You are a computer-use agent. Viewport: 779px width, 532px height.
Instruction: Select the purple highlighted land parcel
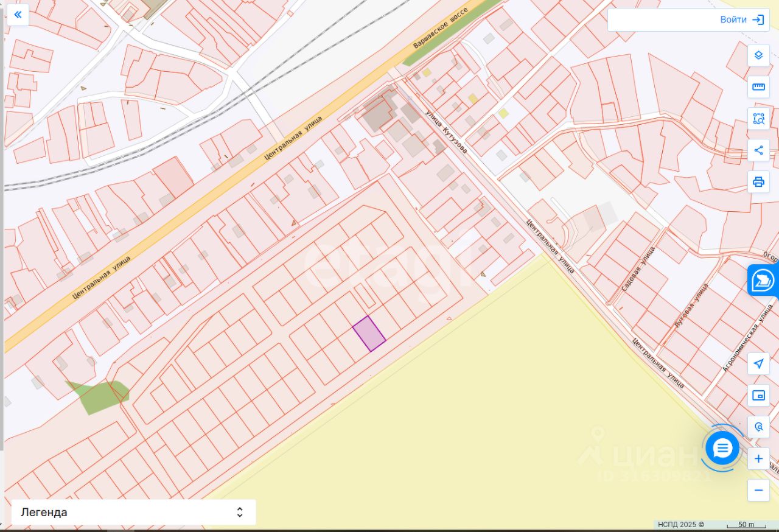(x=369, y=334)
